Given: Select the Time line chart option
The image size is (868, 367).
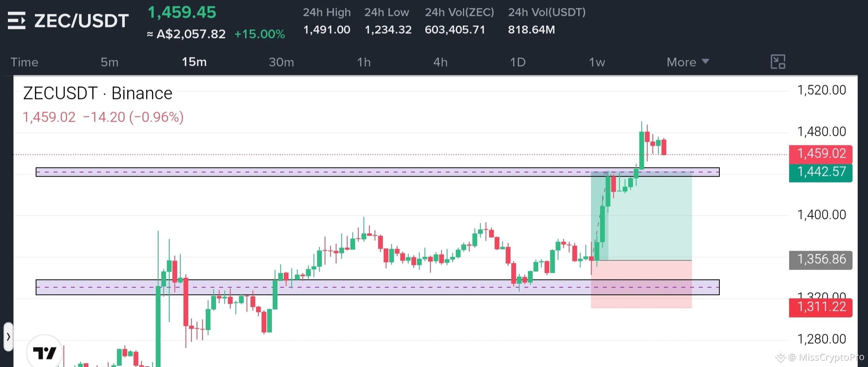Looking at the screenshot, I should [x=24, y=62].
